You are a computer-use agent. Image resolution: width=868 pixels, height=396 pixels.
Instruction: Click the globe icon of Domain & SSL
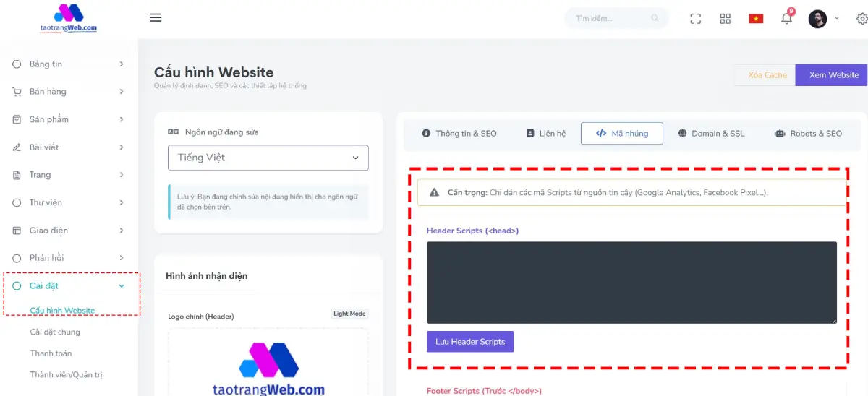[x=683, y=134]
